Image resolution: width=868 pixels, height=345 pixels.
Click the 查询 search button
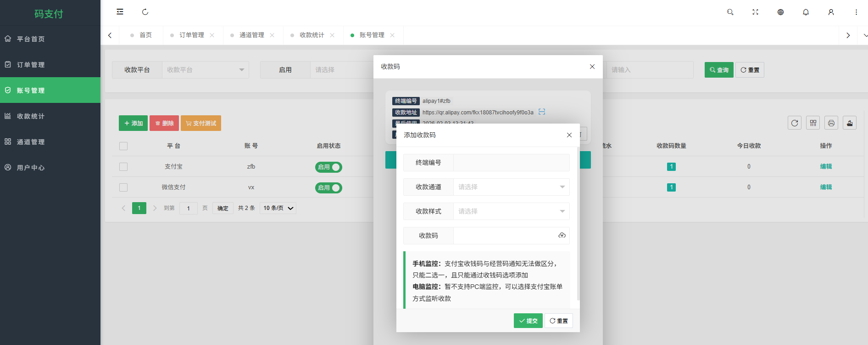pos(719,70)
